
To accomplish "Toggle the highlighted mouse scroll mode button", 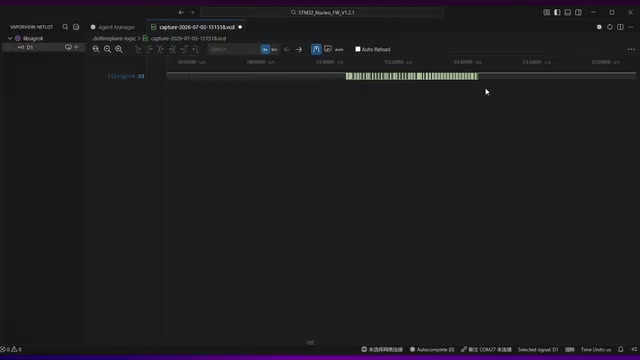I will (316, 49).
